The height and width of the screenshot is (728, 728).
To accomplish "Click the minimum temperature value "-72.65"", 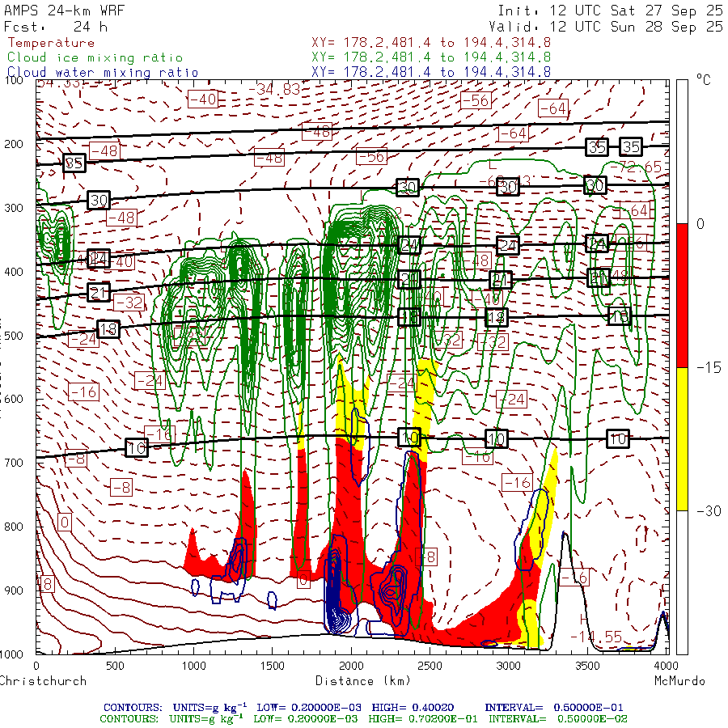I will point(636,167).
